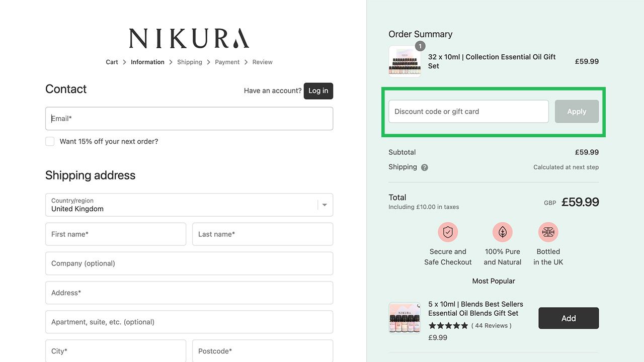
Task: Focus the Discount code or gift card field
Action: point(468,112)
